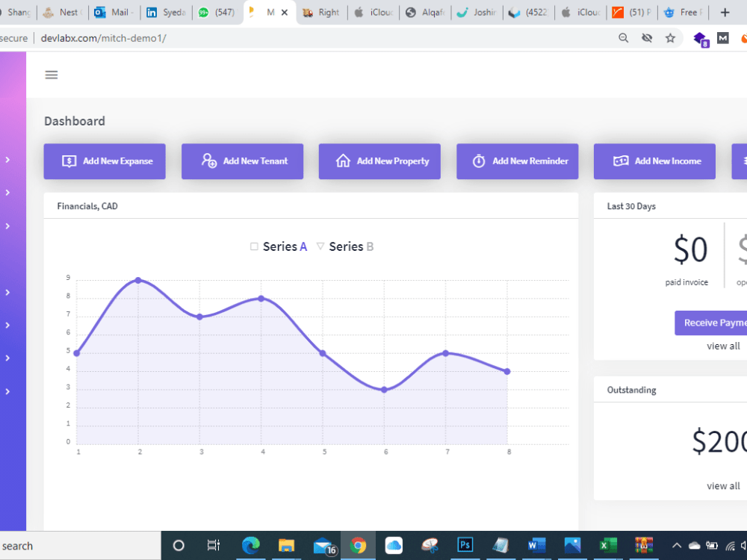Switch to the Right browser tab
The width and height of the screenshot is (747, 560).
tap(321, 13)
